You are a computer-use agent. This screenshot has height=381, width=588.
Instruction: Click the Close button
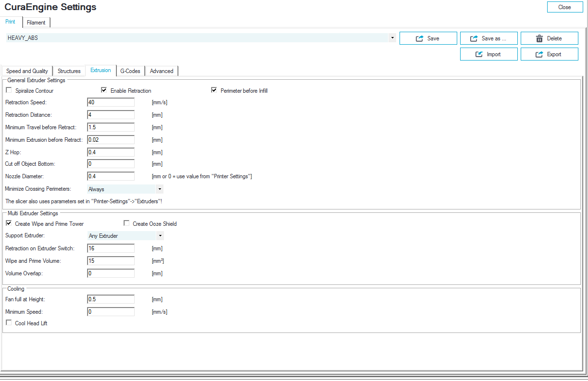564,7
